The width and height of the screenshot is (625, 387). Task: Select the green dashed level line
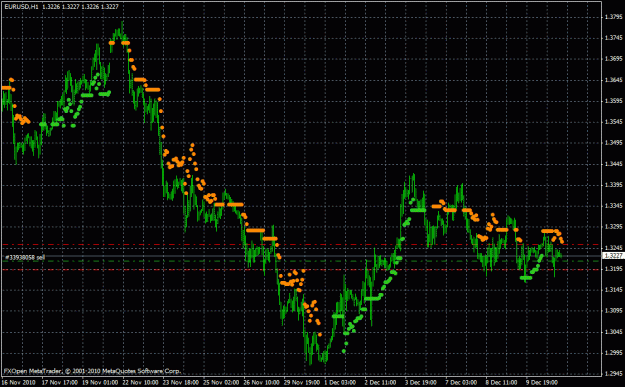point(301,261)
